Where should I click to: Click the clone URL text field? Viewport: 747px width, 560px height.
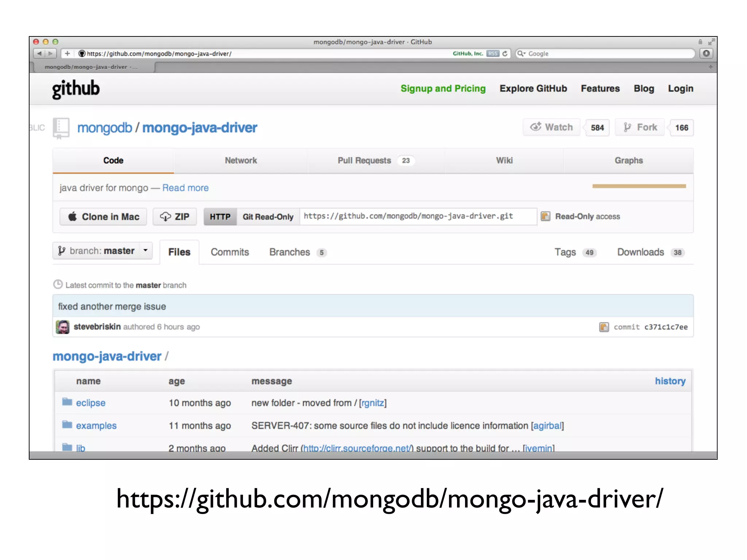point(418,216)
